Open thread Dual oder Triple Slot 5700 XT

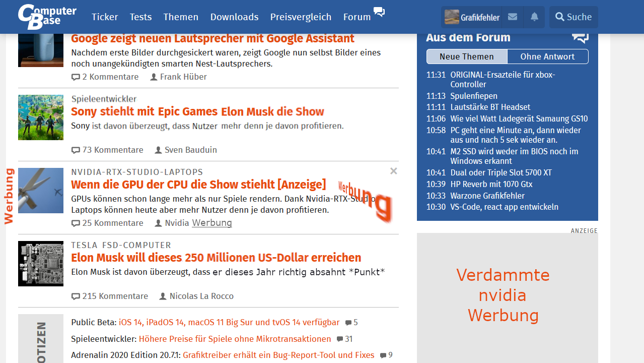501,172
